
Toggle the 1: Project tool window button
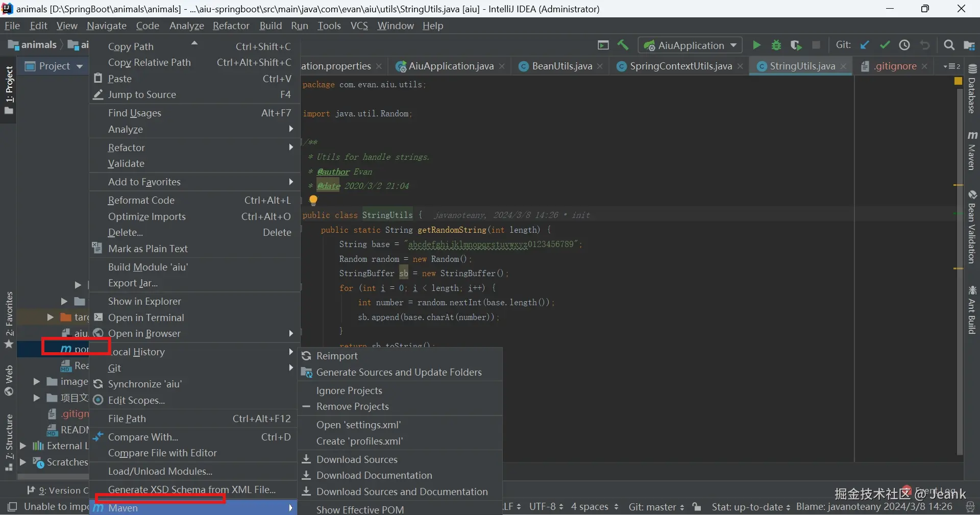coord(9,90)
